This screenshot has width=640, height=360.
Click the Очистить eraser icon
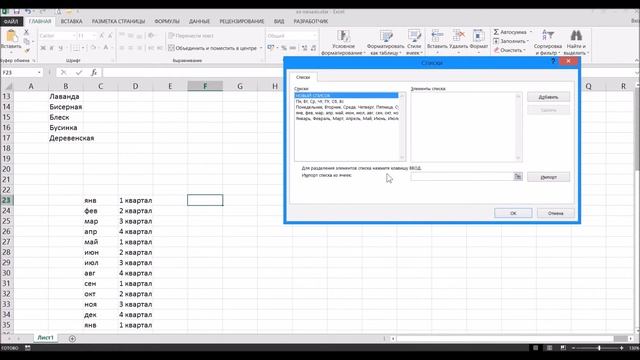[x=496, y=51]
